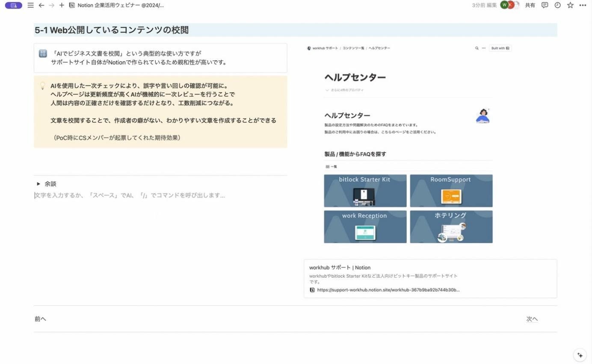This screenshot has height=364, width=592.
Task: Click the red K user avatar
Action: tap(510, 5)
